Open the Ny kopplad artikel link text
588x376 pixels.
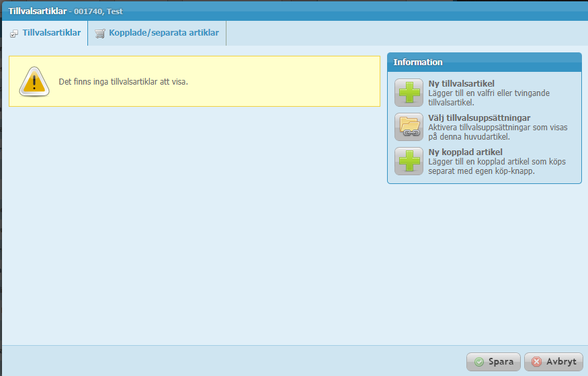[466, 152]
